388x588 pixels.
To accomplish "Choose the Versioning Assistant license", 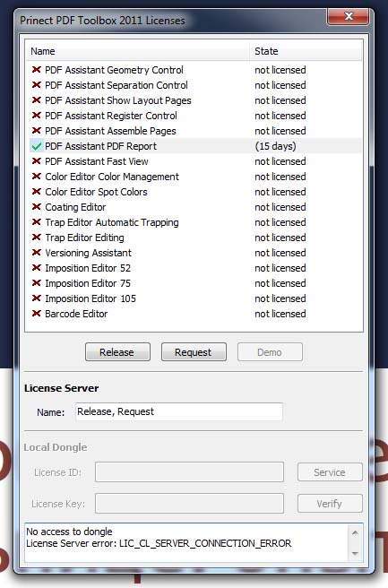I will pyautogui.click(x=195, y=253).
